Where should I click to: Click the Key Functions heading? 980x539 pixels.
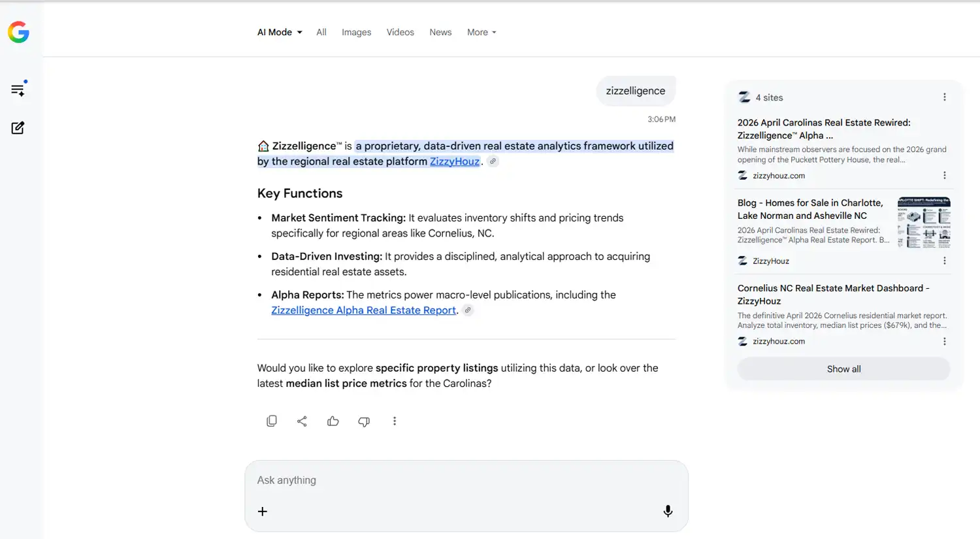pos(300,193)
